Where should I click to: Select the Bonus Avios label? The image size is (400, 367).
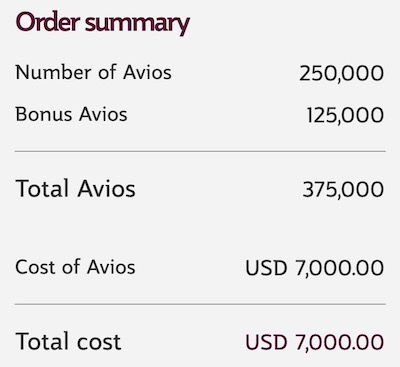click(71, 114)
